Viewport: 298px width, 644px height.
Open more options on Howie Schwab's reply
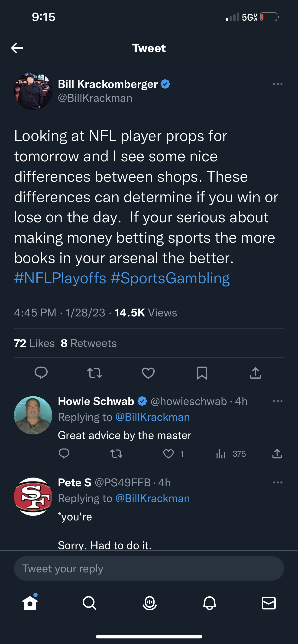[278, 401]
